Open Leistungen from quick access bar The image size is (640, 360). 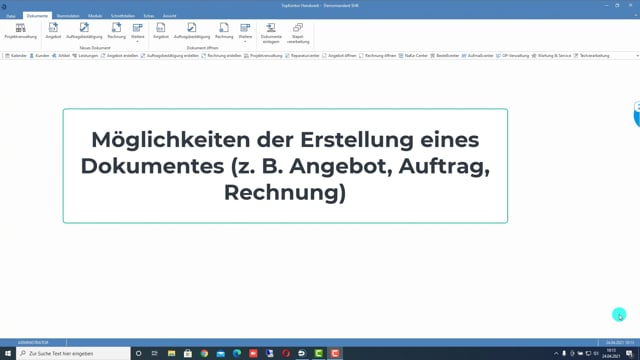(x=85, y=56)
